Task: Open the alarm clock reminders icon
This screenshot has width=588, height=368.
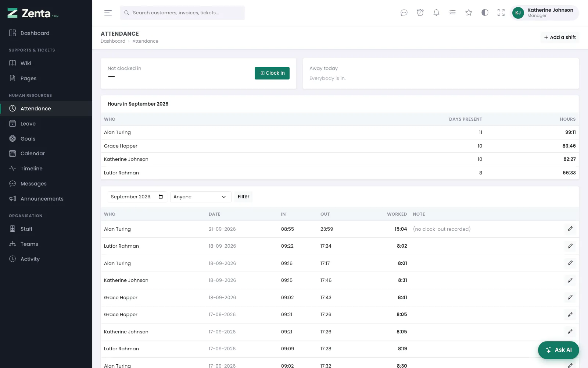Action: pos(420,13)
